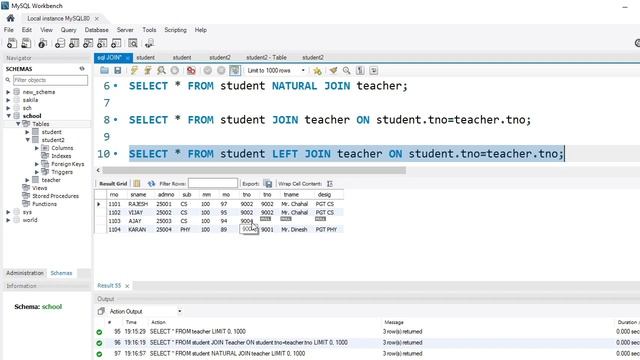Execute statement under cursor icon
The image size is (640, 360).
click(148, 71)
